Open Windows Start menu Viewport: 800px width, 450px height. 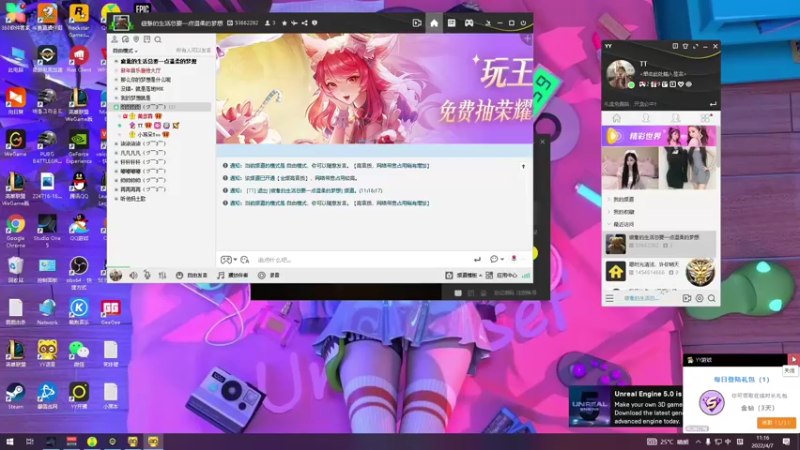click(x=9, y=442)
